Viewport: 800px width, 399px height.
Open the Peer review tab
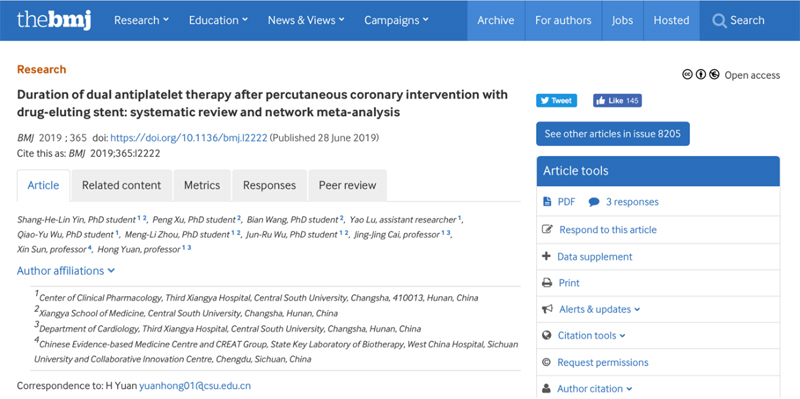(x=347, y=185)
